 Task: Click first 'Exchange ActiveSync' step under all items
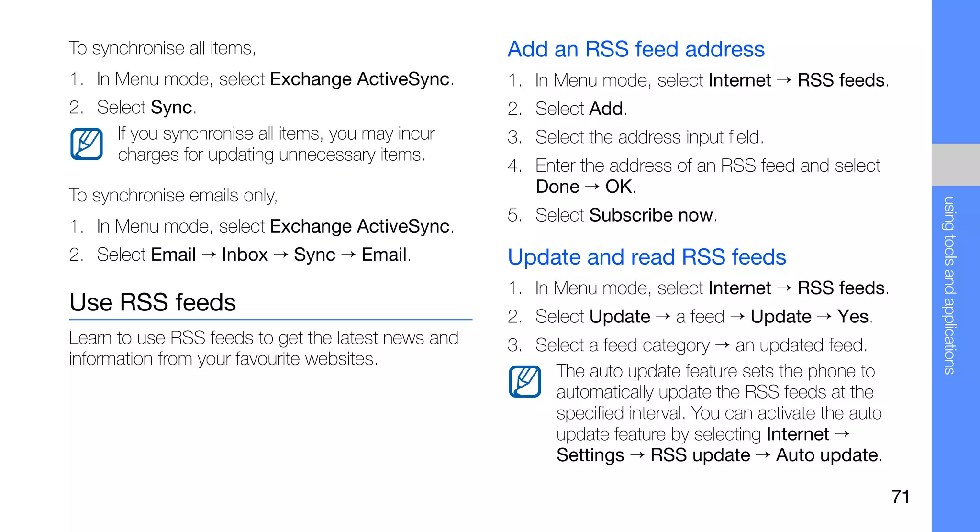point(261,79)
